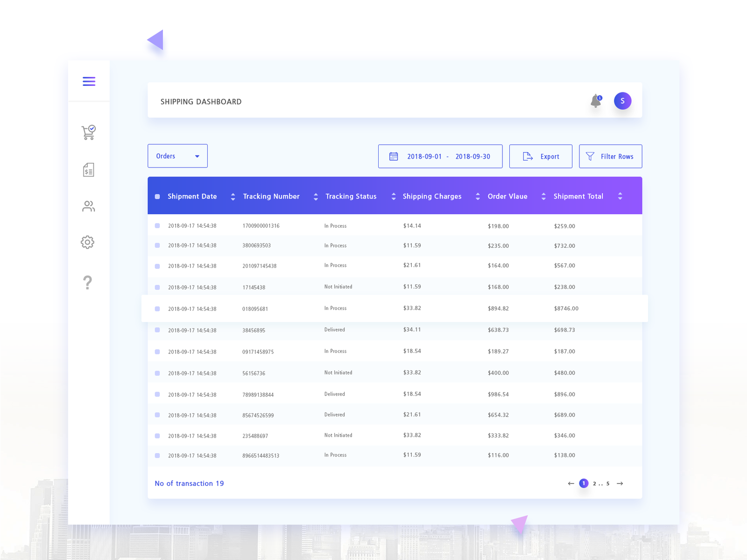
Task: Expand the Orders dropdown
Action: click(x=177, y=156)
